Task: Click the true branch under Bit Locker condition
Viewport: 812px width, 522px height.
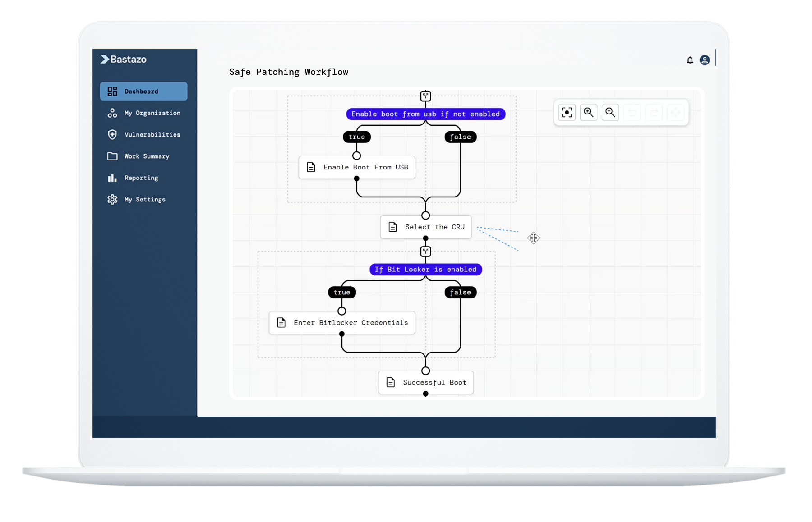Action: 342,293
